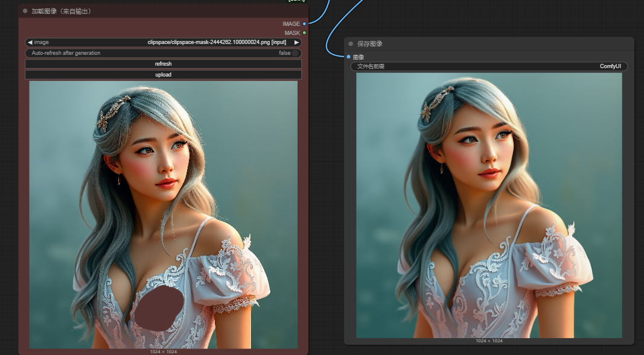Click the ComfyUI filename prefix value

coord(612,66)
